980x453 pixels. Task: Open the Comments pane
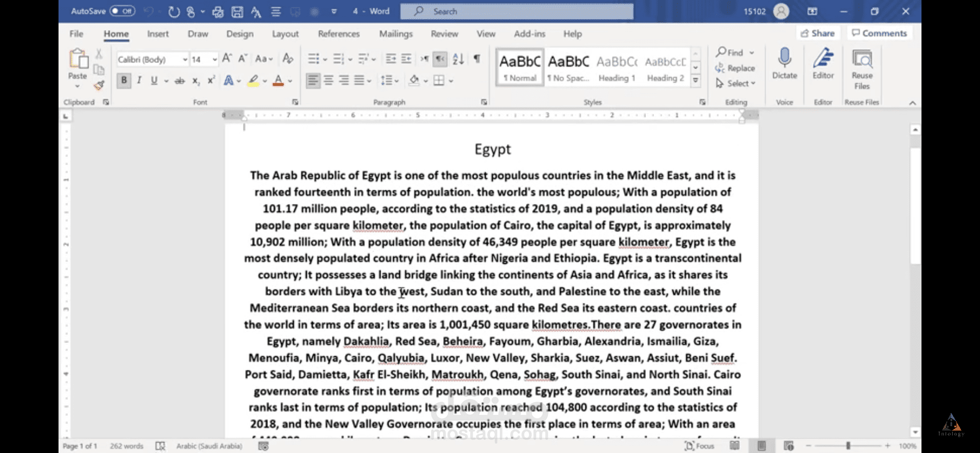coord(879,33)
